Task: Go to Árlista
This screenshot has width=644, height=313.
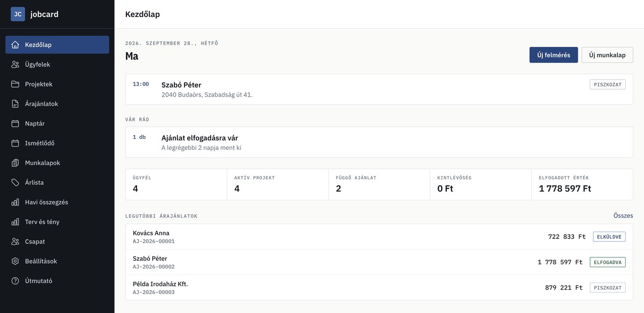Action: click(57, 182)
